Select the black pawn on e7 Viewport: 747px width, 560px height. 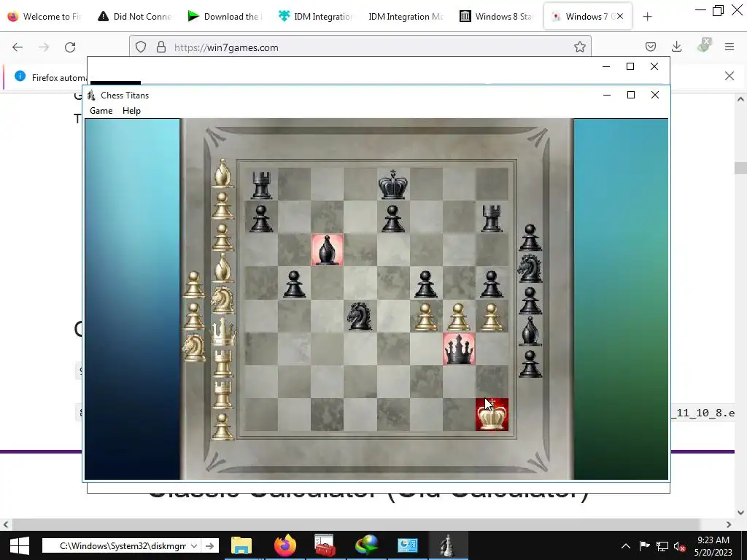(392, 218)
